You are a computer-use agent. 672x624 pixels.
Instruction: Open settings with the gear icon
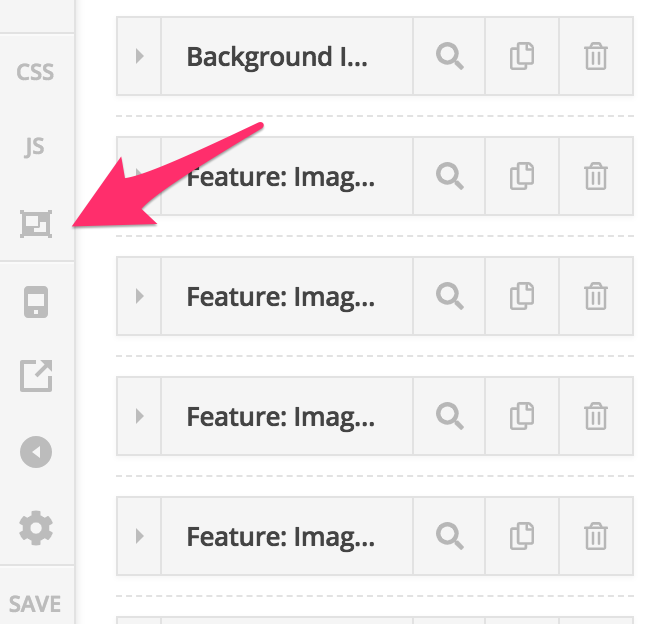(36, 528)
